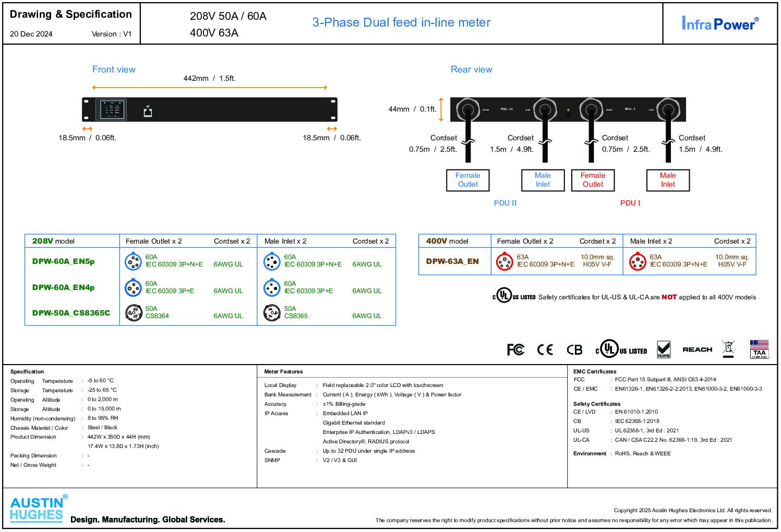Click the blue PDU II label
The width and height of the screenshot is (781, 532).
click(506, 203)
